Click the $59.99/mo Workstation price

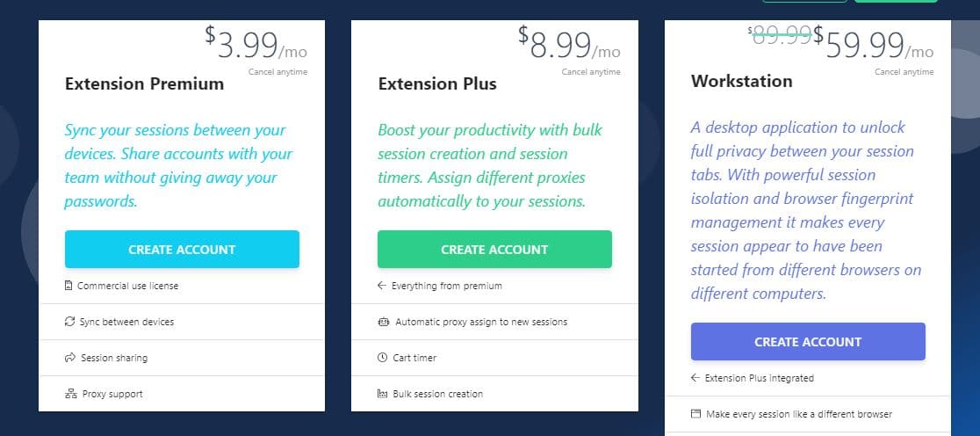pyautogui.click(x=873, y=45)
